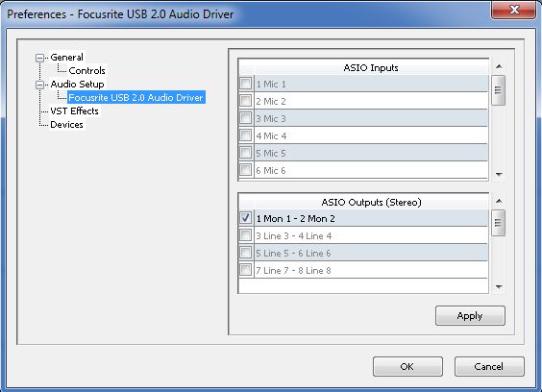Click the ASIO Inputs column header

[371, 68]
